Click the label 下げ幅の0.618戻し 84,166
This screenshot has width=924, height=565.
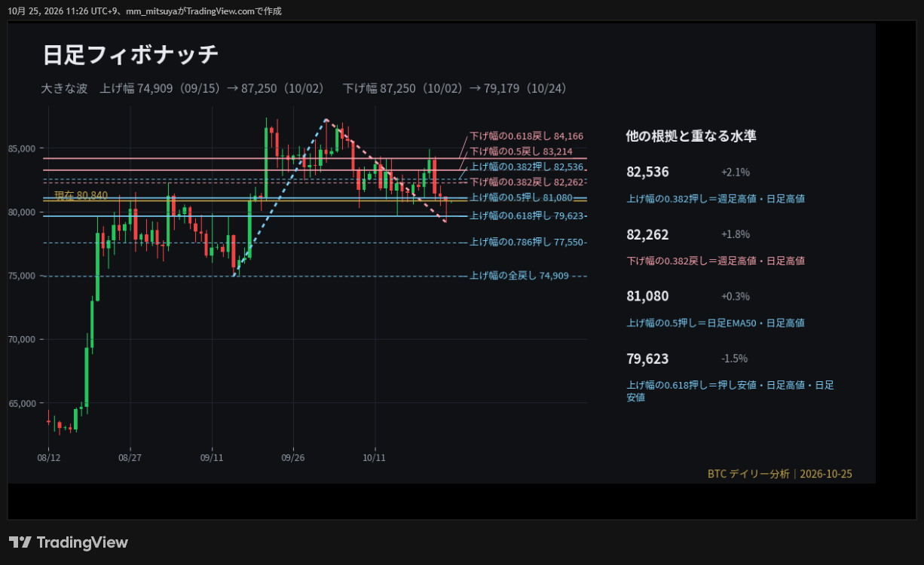coord(527,136)
